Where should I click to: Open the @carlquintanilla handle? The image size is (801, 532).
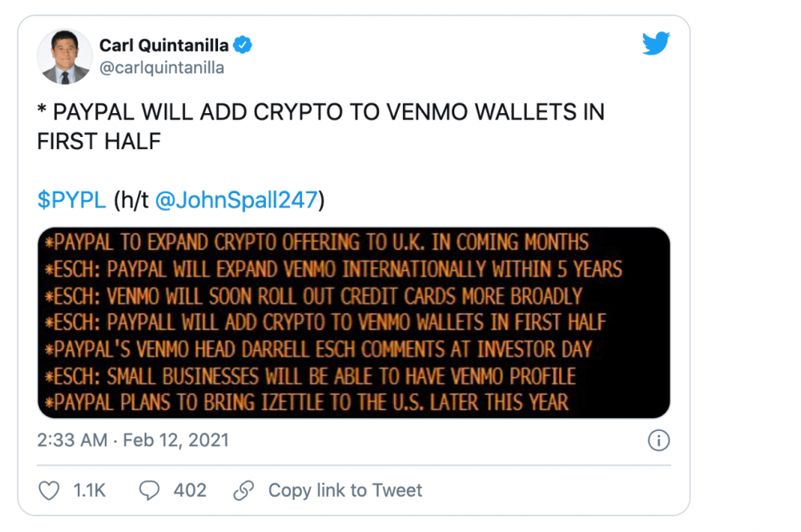pos(162,68)
